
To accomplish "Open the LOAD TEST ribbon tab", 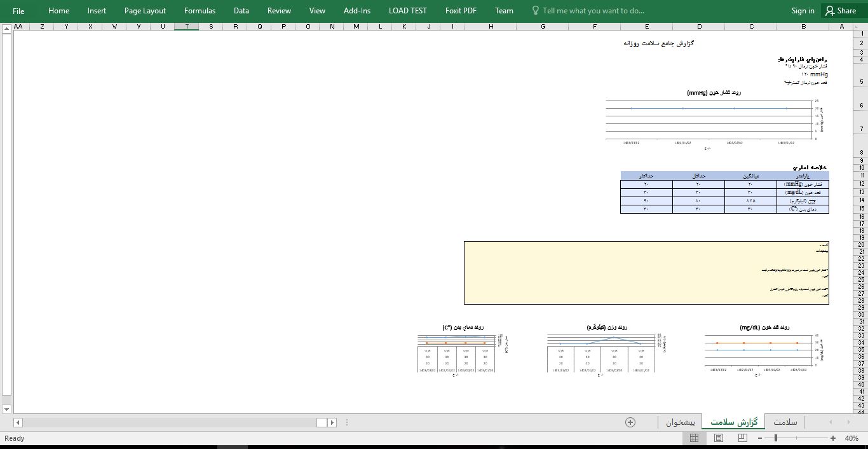I will coord(408,11).
